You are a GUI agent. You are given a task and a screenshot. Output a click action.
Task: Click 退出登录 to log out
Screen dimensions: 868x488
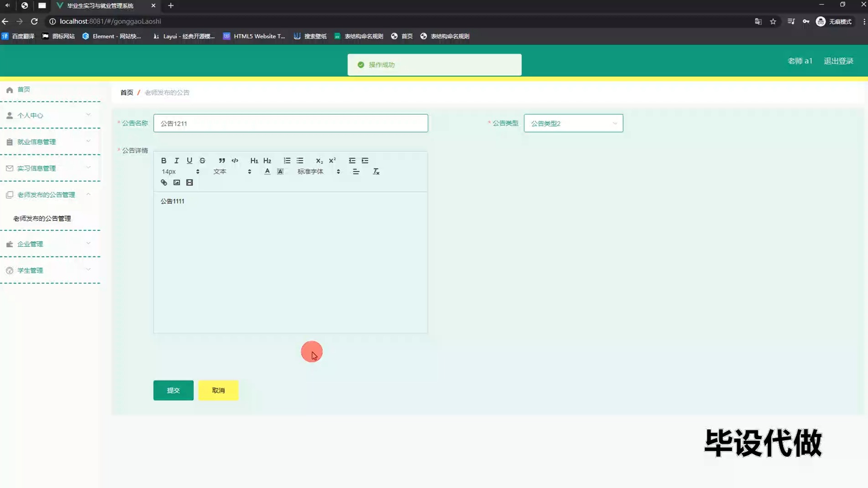tap(838, 61)
